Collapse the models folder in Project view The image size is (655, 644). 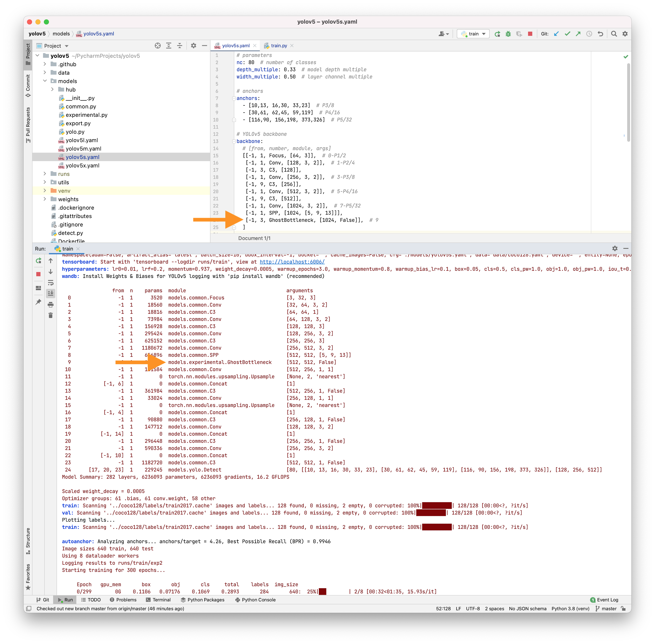[45, 81]
